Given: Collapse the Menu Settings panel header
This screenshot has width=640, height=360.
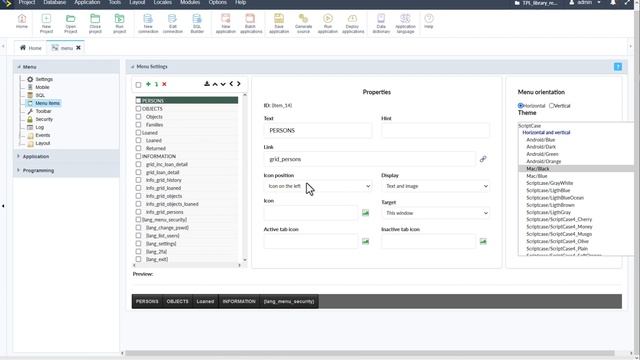Looking at the screenshot, I should [x=151, y=67].
